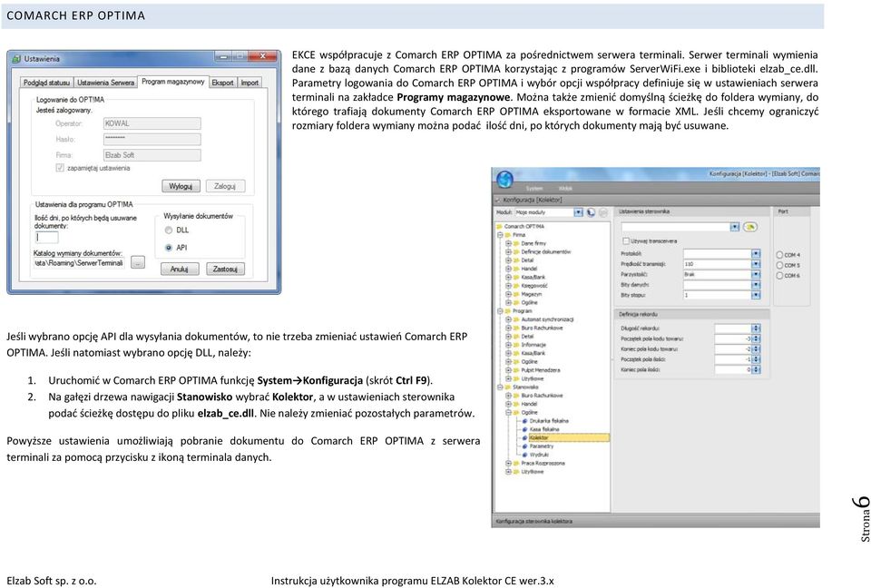Expand the Pulpit Menadżera node
871x588 pixels.
(508, 370)
